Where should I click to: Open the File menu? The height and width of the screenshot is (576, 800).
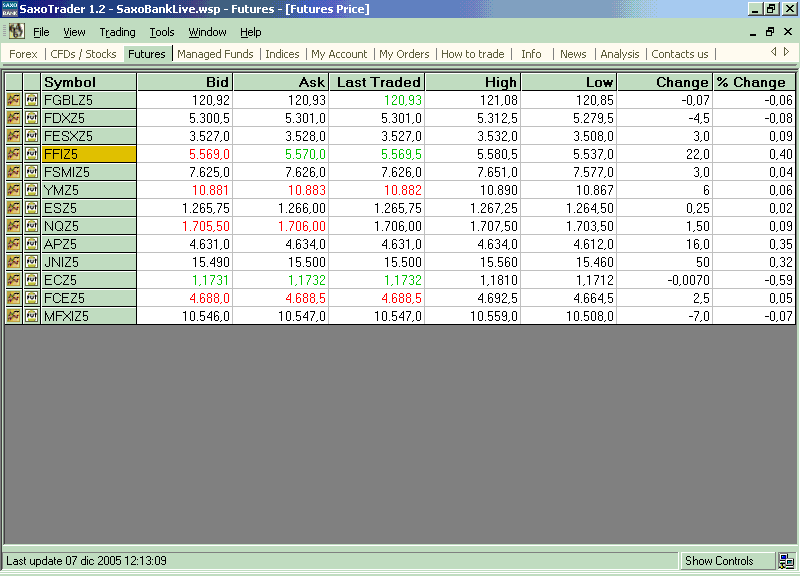point(41,32)
